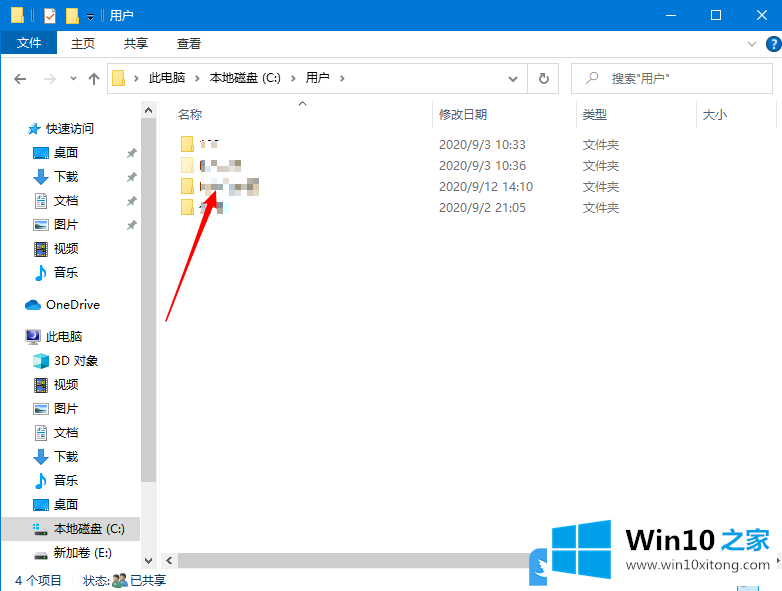Open 新加卷 (E:) drive
Screen dimensions: 782x591
83,553
